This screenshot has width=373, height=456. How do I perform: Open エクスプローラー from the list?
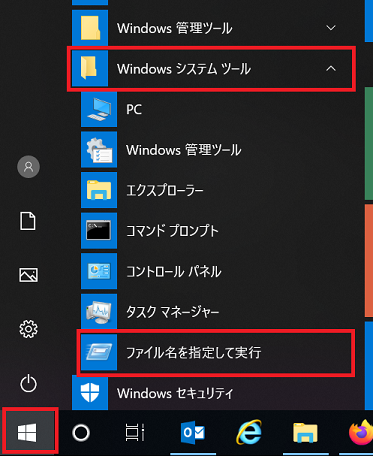pos(165,190)
